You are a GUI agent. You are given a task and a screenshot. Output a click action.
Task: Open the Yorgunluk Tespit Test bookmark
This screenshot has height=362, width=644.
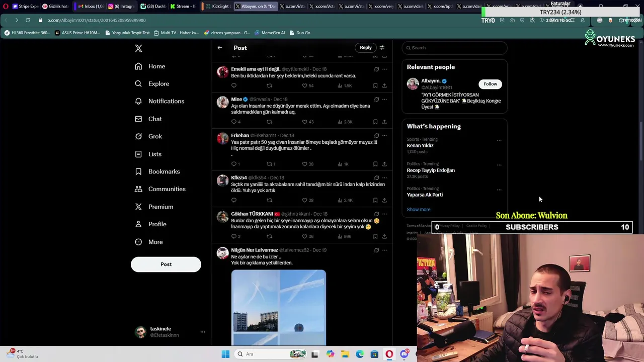127,33
